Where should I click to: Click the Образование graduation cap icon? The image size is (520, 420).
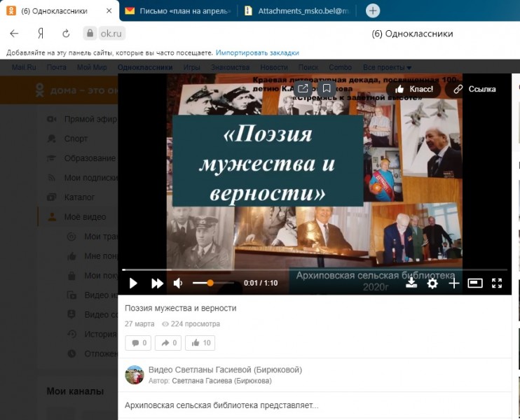click(51, 158)
